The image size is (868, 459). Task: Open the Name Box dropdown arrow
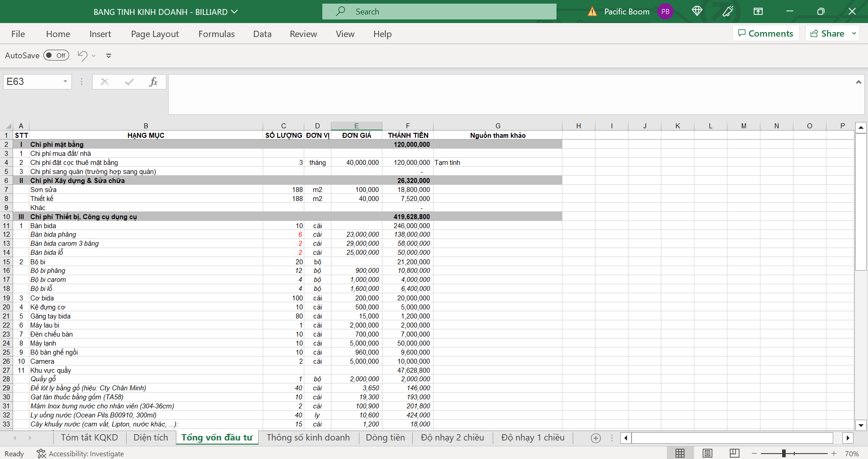pos(65,82)
